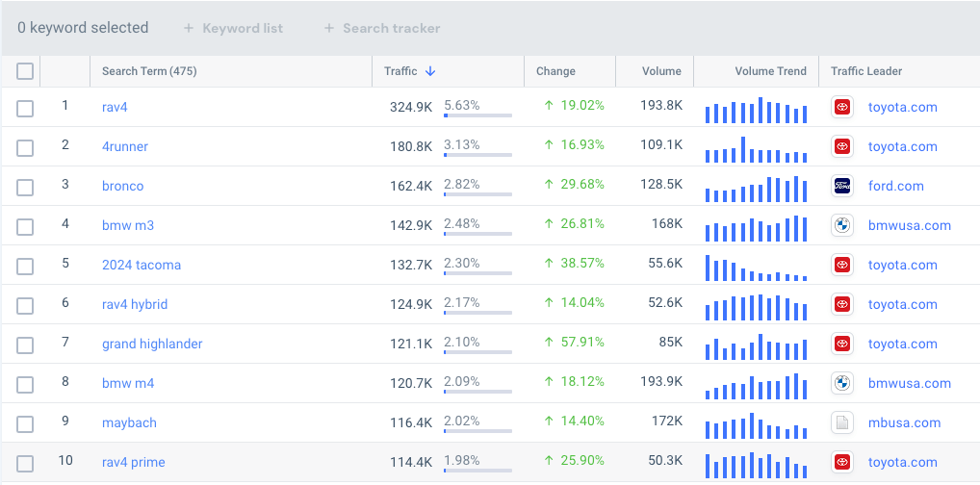Toggle the select-all checkbox in table header
Screen dimensions: 980x485
pos(25,71)
